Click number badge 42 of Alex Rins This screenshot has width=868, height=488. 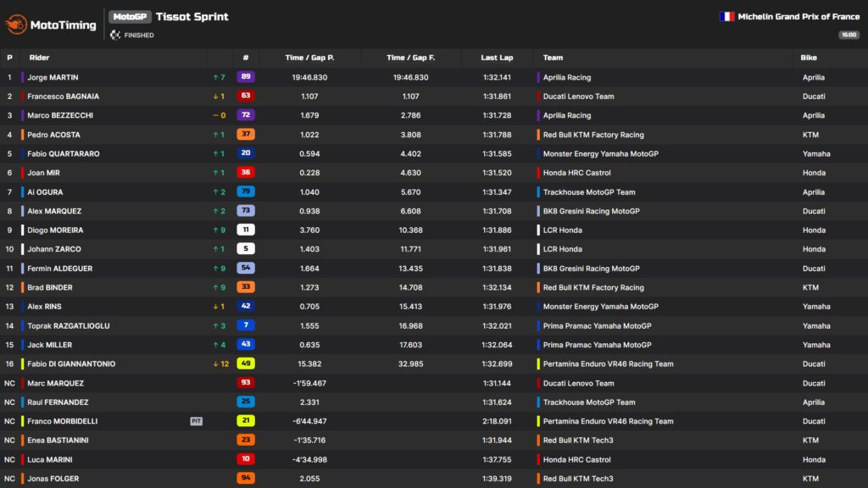click(246, 306)
